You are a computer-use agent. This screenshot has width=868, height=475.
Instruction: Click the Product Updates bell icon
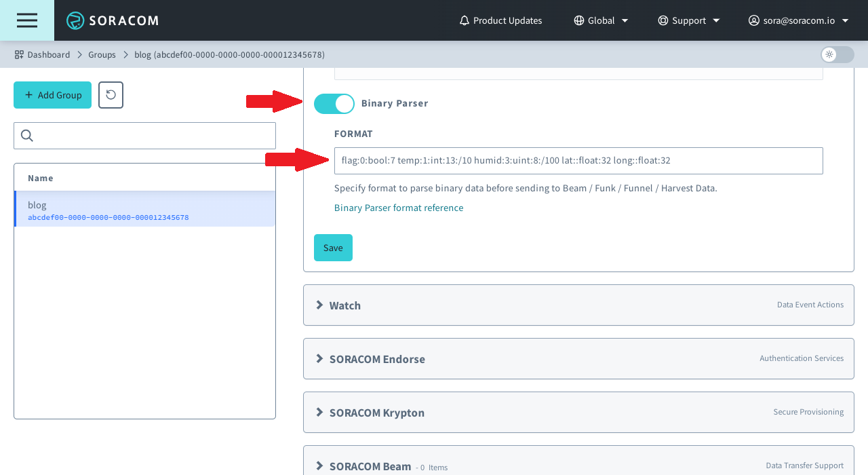(465, 20)
